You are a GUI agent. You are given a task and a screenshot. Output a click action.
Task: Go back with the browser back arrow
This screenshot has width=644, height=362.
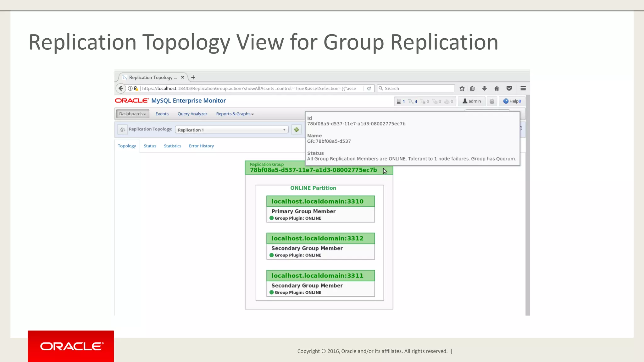coord(121,88)
